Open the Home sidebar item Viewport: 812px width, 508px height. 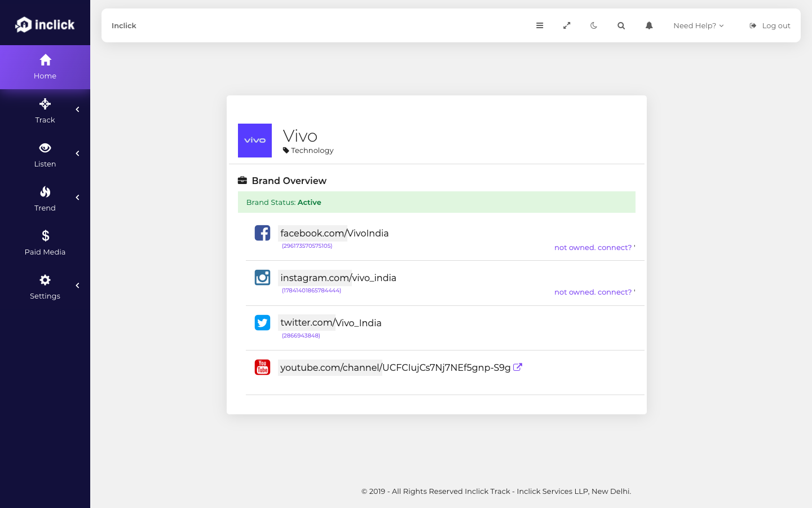coord(45,67)
